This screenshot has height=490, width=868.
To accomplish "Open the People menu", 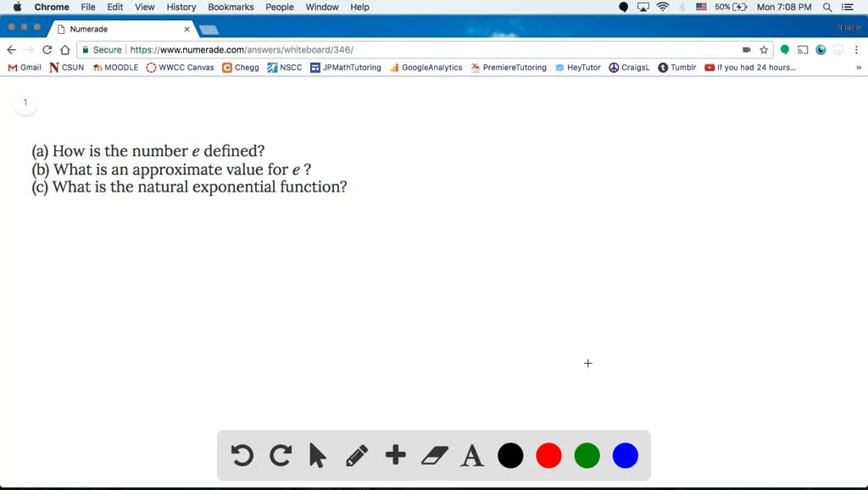I will [280, 7].
